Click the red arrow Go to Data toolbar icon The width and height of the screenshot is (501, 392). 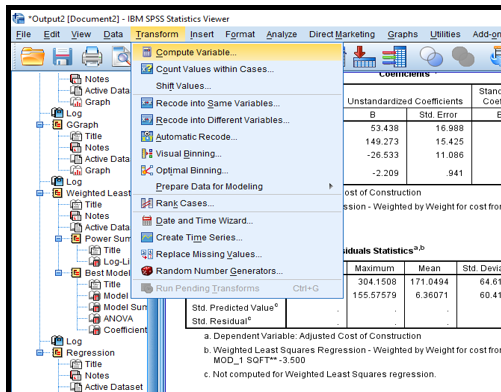point(364,57)
